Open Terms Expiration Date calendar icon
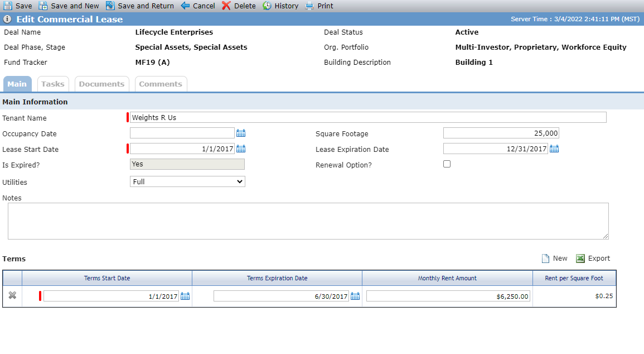Image resolution: width=644 pixels, height=354 pixels. (355, 296)
